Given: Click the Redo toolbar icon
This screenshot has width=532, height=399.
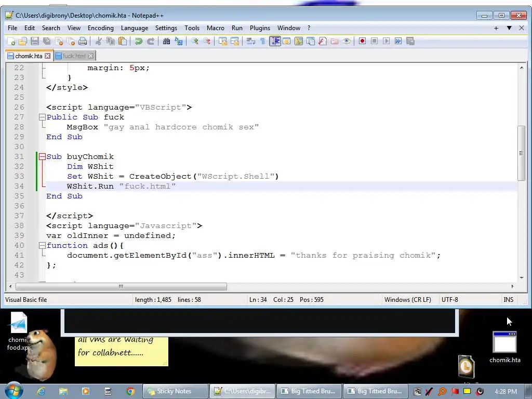Looking at the screenshot, I should click(x=150, y=42).
